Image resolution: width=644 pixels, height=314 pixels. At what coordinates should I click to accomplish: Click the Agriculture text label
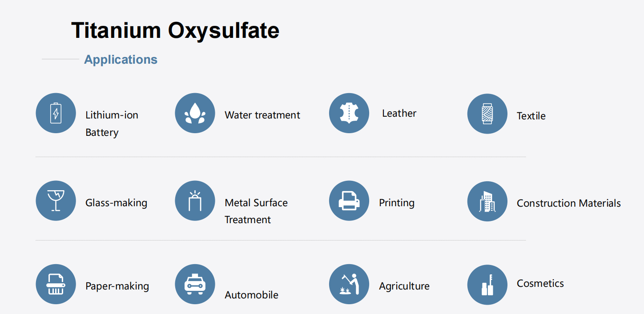pos(404,286)
